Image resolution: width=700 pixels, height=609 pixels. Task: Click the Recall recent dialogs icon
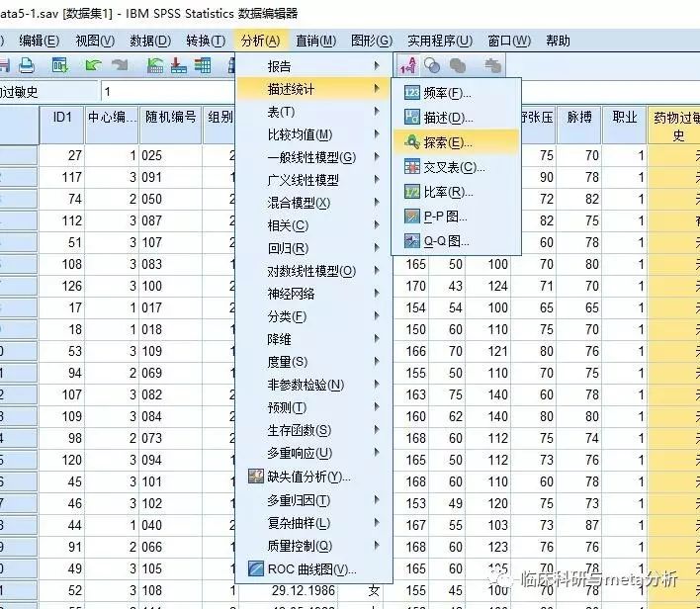tap(60, 65)
